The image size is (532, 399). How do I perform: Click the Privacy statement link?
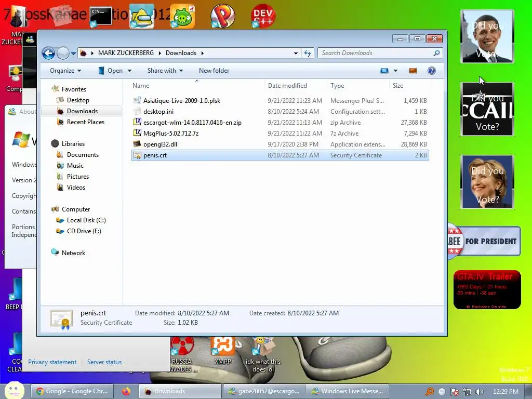click(x=52, y=362)
